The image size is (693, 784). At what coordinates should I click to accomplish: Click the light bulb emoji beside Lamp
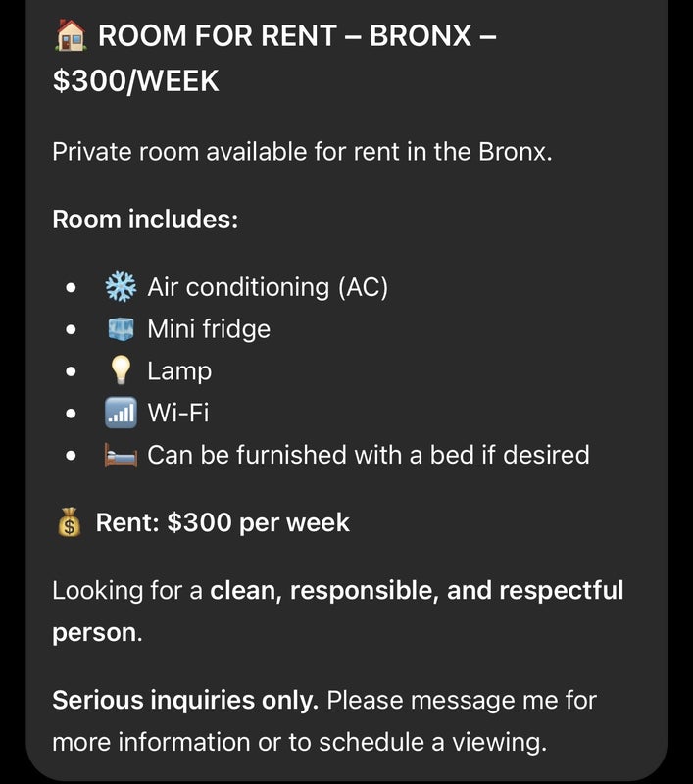click(121, 370)
